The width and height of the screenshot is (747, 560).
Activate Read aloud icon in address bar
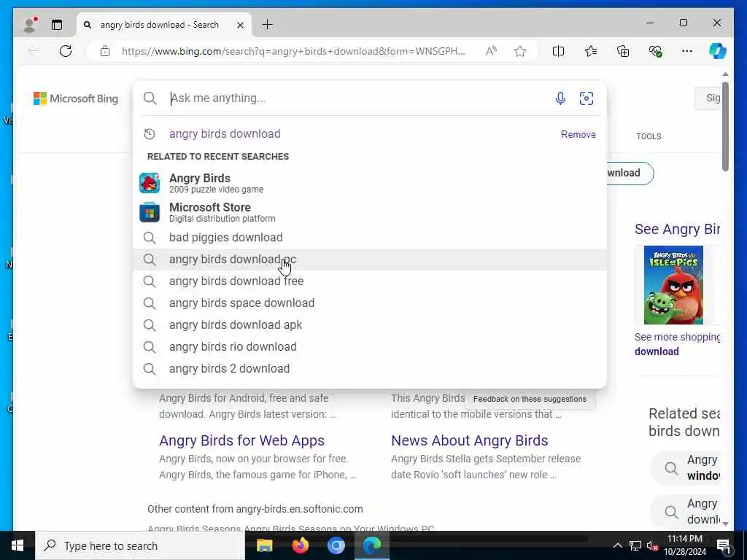click(x=491, y=51)
